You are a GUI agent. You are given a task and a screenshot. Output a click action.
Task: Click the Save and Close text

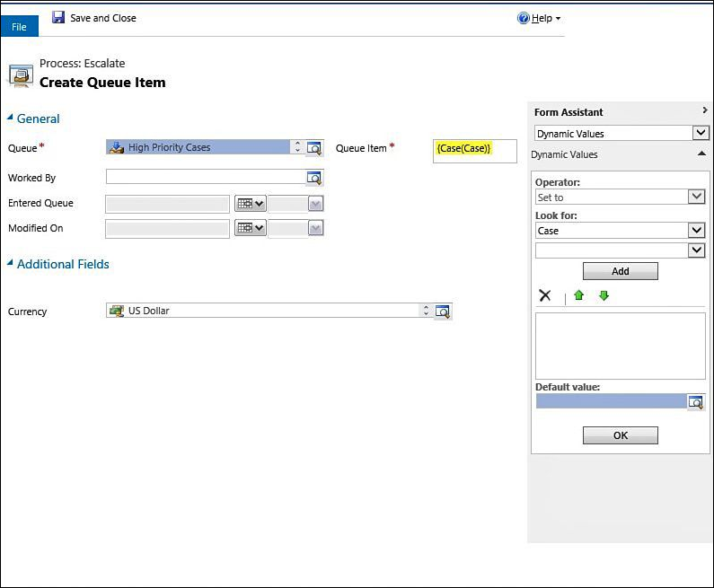[103, 18]
